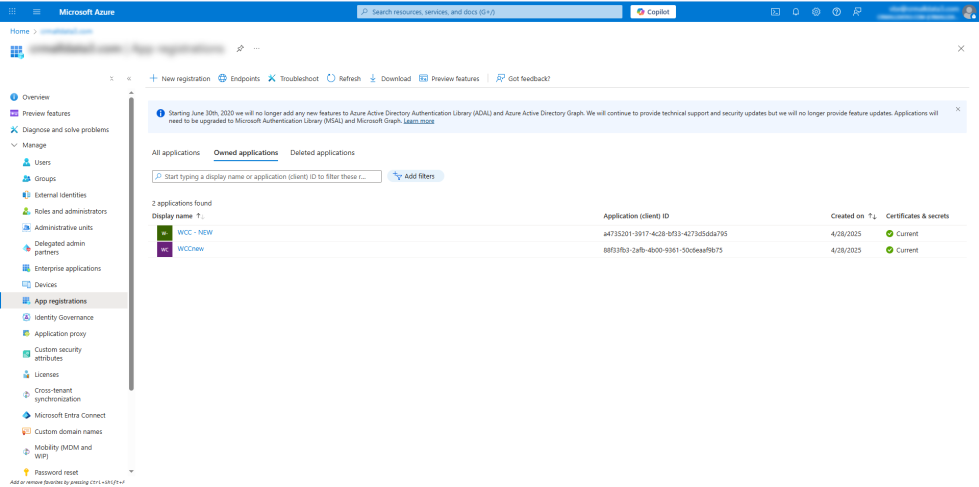The width and height of the screenshot is (979, 487).
Task: Open the help question mark icon
Action: coord(837,12)
